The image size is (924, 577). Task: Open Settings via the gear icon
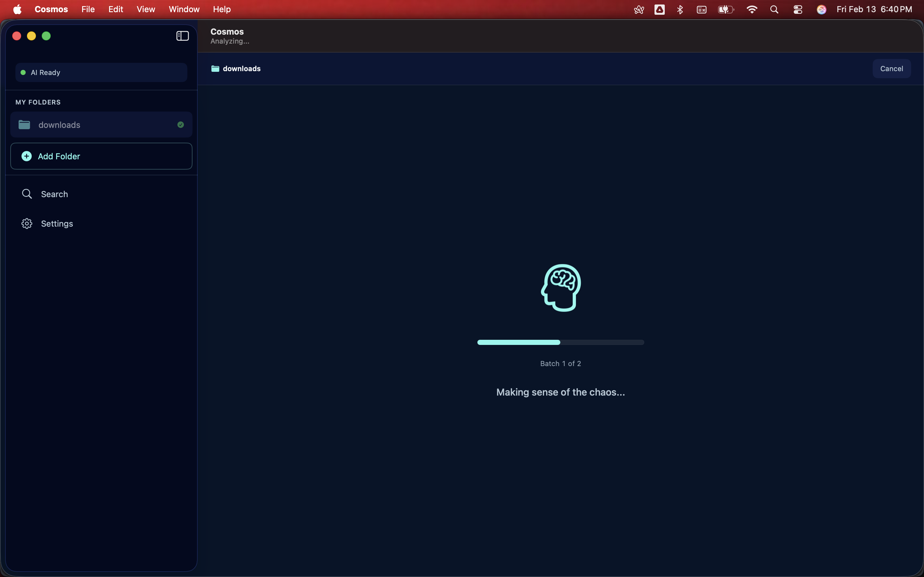click(x=26, y=223)
